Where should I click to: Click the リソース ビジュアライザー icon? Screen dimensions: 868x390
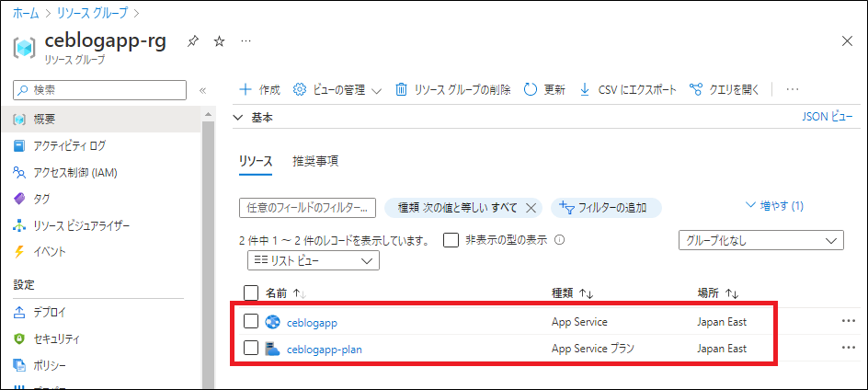coord(19,226)
